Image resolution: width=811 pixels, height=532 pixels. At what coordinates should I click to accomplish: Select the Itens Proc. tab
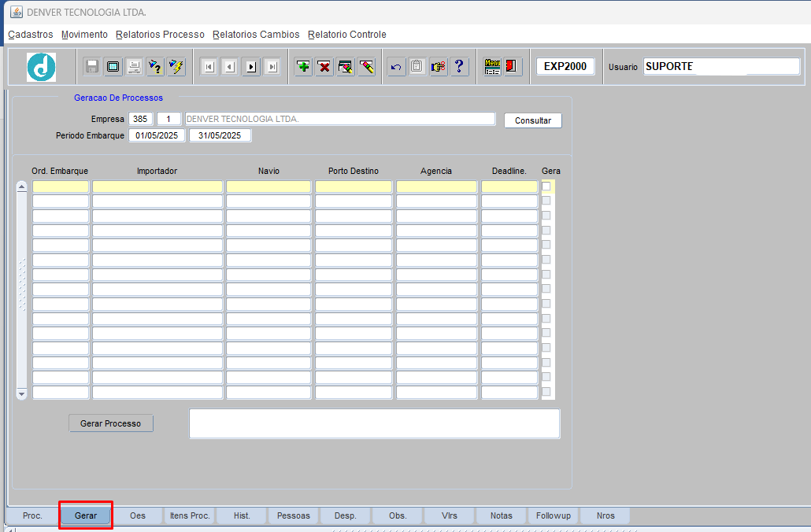pyautogui.click(x=190, y=515)
